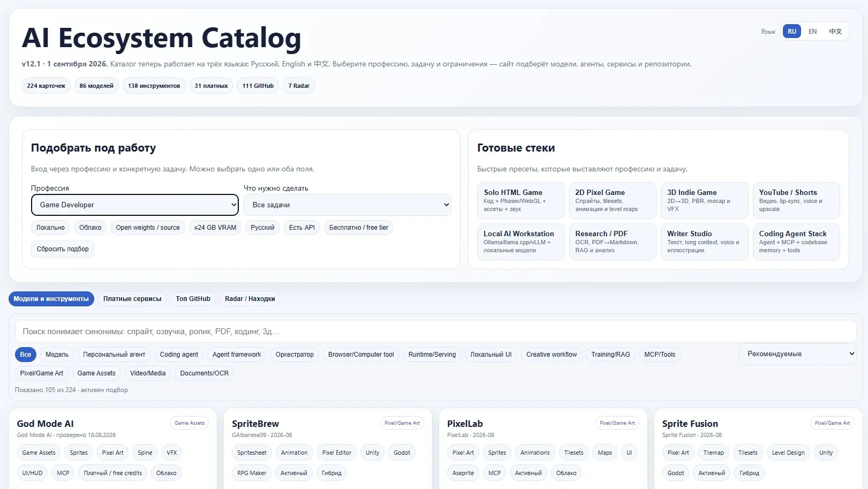Click the '7 Radar' stat badge
Viewport: 868px width, 489px height.
(x=299, y=86)
